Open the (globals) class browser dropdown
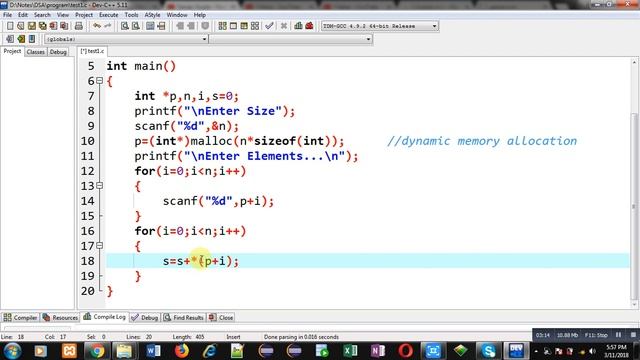The height and width of the screenshot is (360, 640). [x=126, y=39]
